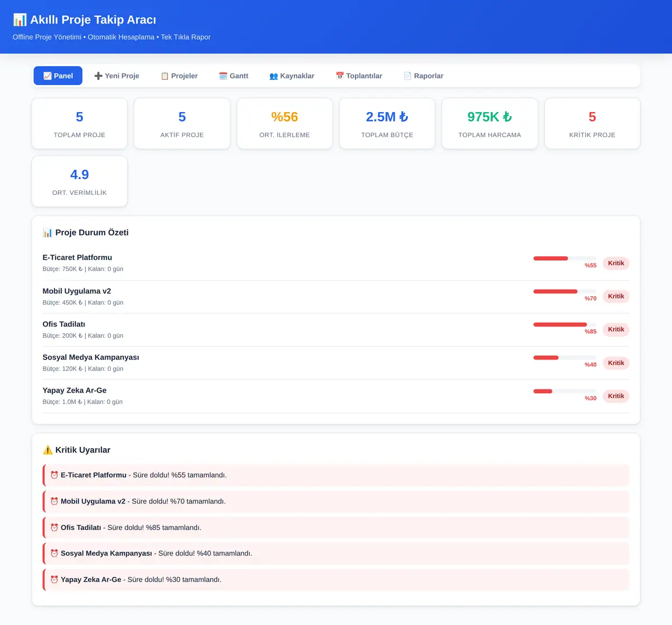
Task: Click the Ofis Tadilatı progress bar
Action: point(565,325)
